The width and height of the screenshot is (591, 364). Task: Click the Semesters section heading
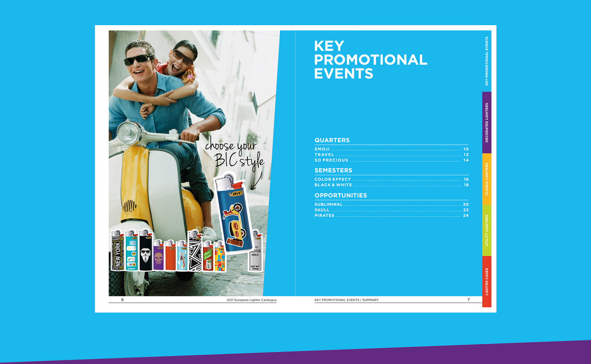coord(333,170)
